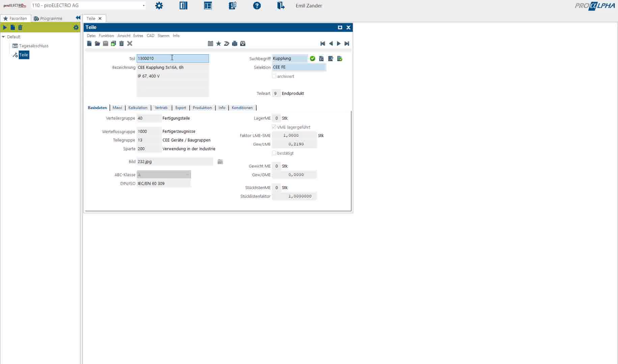Open the info attachment icon in top bar
The image size is (618, 364).
coord(232,6)
